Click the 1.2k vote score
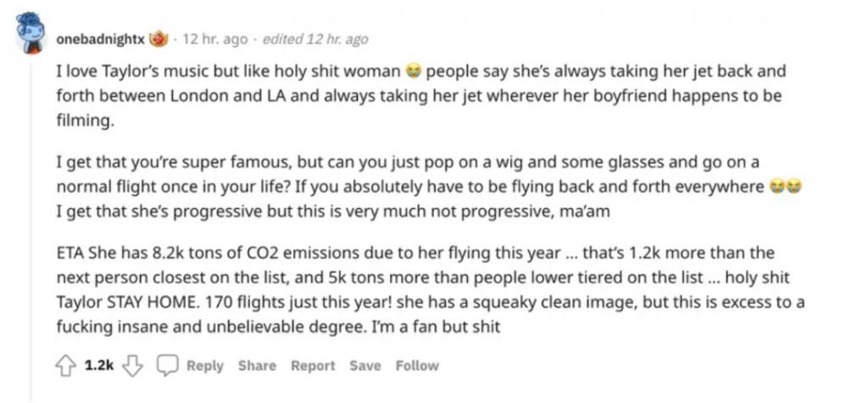 99,366
